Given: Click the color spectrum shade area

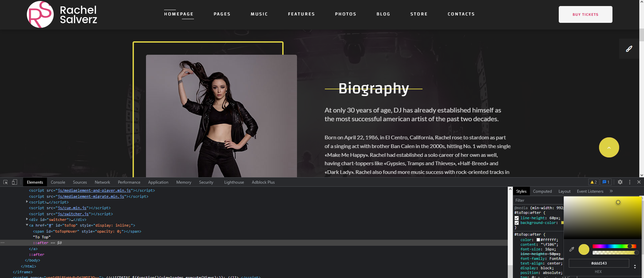Looking at the screenshot, I should pyautogui.click(x=602, y=218).
